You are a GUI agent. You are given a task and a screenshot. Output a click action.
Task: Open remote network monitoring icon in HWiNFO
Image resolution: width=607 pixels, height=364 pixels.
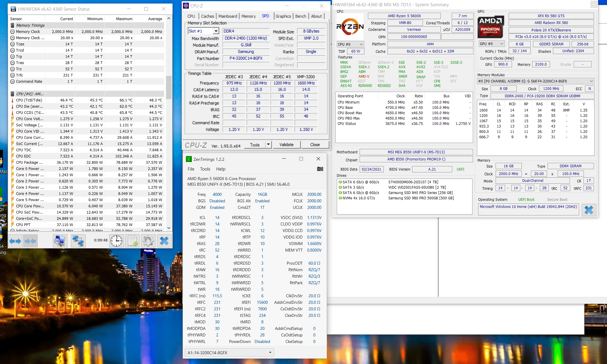(x=78, y=241)
